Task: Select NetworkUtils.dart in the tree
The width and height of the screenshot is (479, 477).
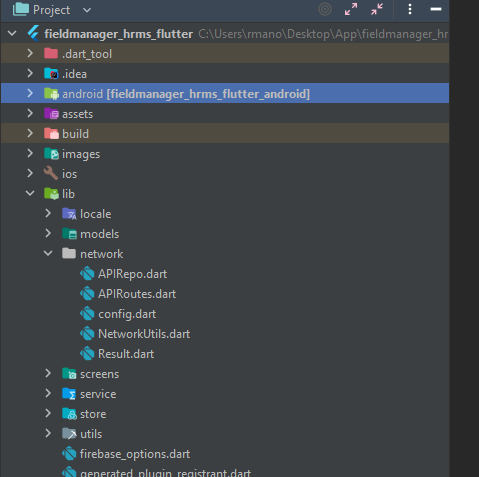Action: [x=144, y=334]
